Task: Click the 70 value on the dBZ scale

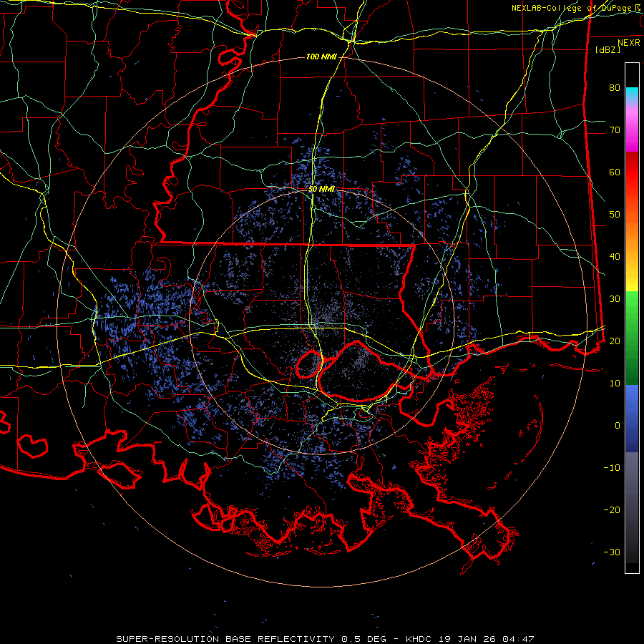Action: coord(615,130)
